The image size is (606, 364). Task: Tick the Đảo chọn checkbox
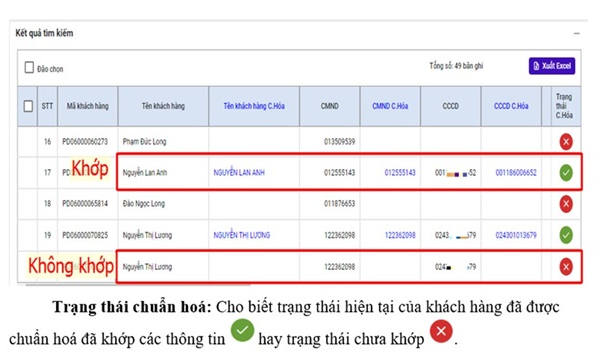click(x=29, y=67)
